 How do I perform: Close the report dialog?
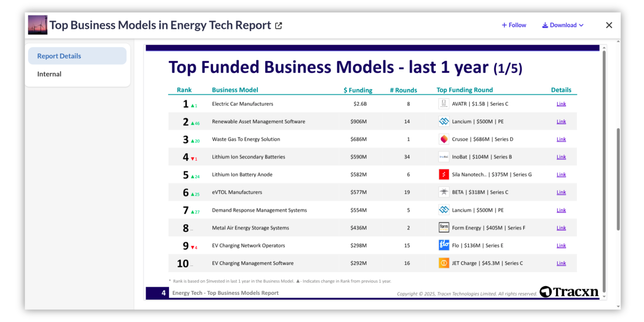pyautogui.click(x=609, y=25)
